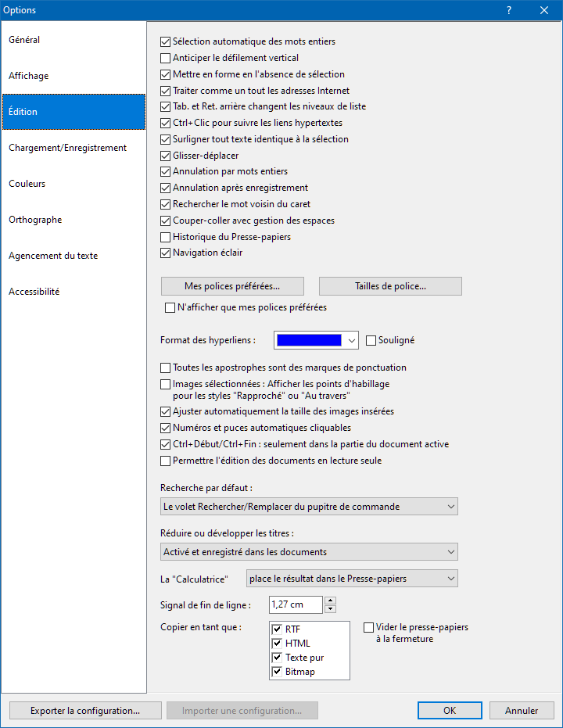Image resolution: width=563 pixels, height=728 pixels.
Task: Click the Annuler button
Action: [522, 711]
